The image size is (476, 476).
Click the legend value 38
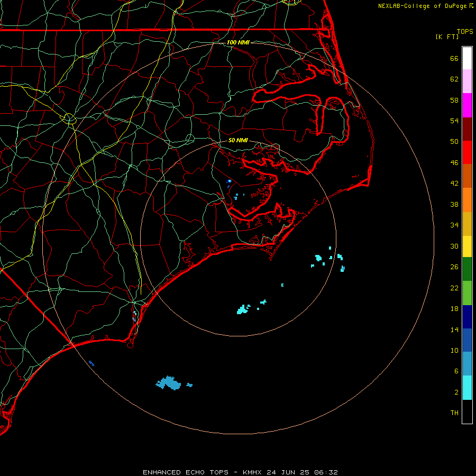coord(454,204)
